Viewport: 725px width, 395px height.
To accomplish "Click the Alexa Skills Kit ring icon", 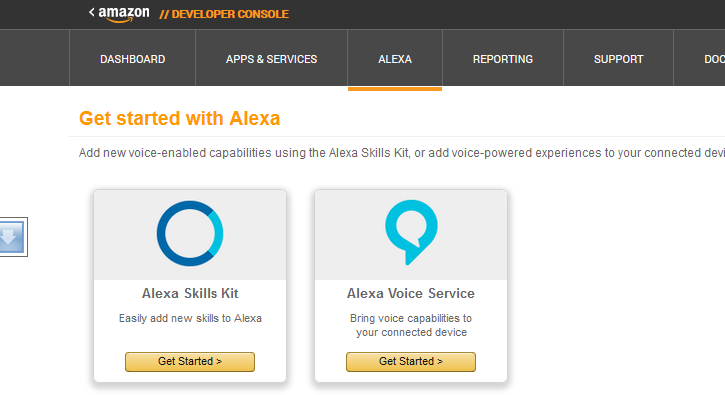I will coord(190,233).
